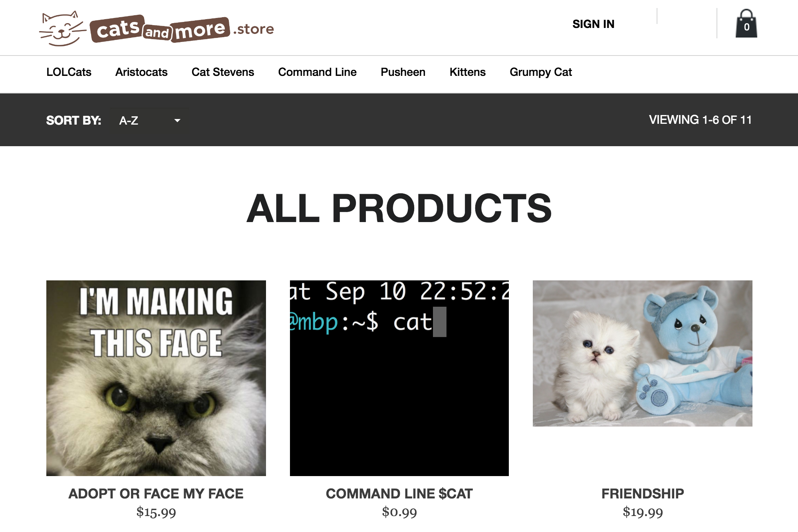The width and height of the screenshot is (798, 532).
Task: Open the Grumpy Cat category
Action: 541,72
